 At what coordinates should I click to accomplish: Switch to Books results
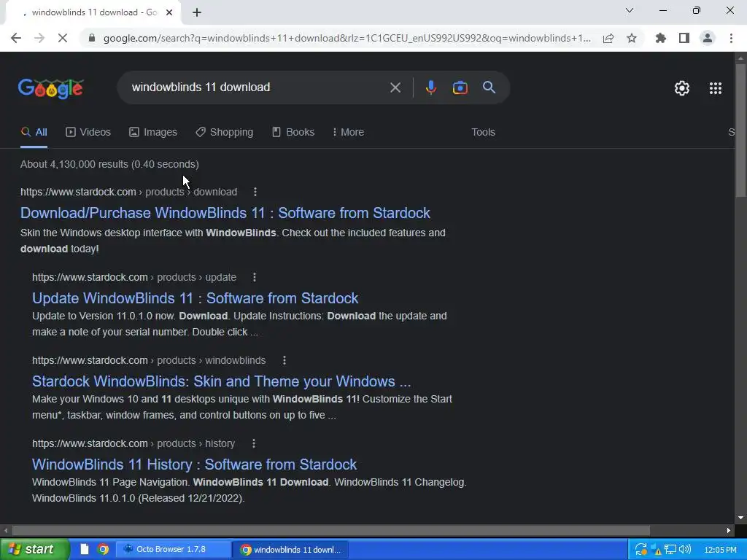pyautogui.click(x=293, y=133)
